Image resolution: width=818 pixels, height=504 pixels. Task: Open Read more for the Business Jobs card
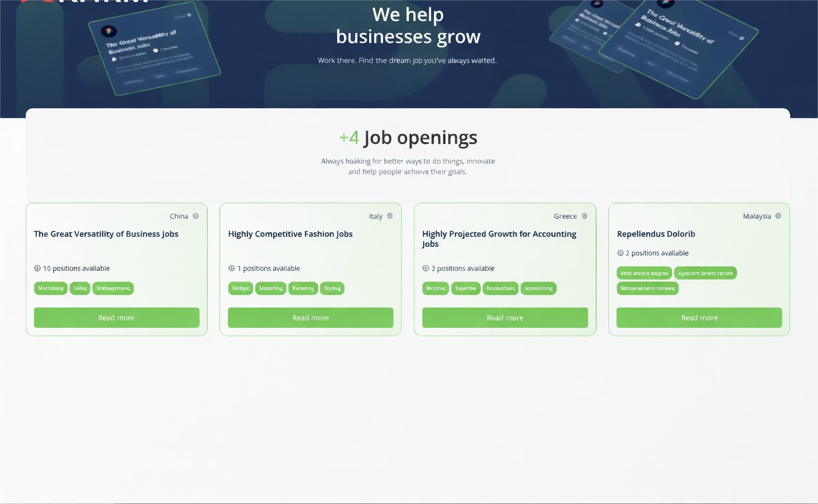click(117, 318)
